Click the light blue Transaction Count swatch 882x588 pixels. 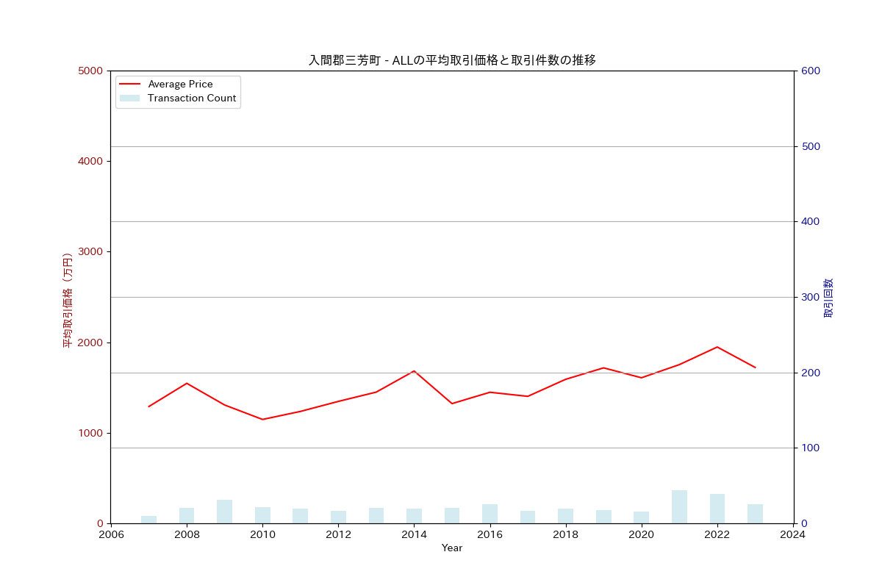[129, 98]
